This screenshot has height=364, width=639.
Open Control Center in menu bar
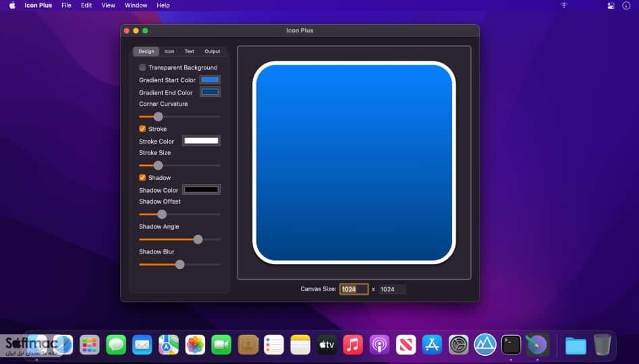pyautogui.click(x=611, y=5)
